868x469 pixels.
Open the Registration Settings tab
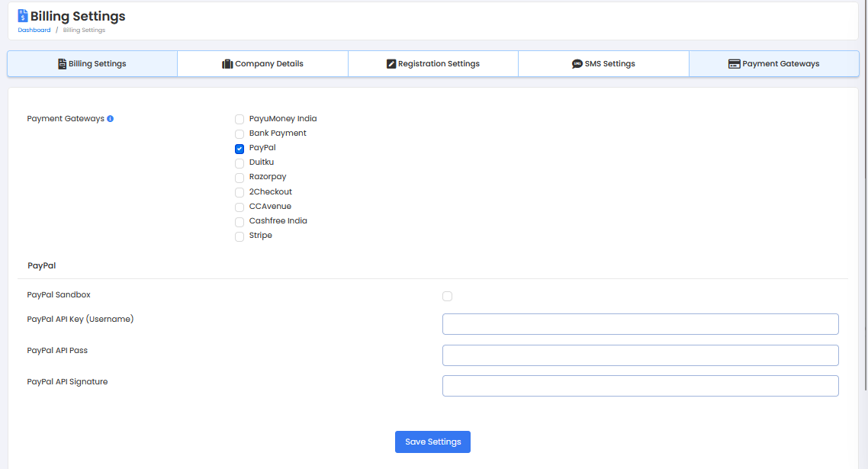(432, 64)
